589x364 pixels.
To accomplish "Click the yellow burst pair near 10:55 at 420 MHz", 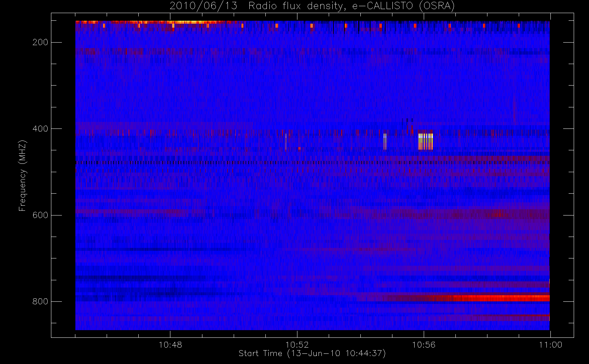I will point(385,142).
